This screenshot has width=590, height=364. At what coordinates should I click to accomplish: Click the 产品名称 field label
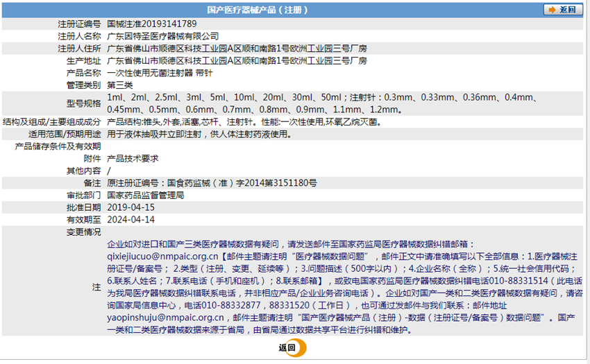coord(83,73)
